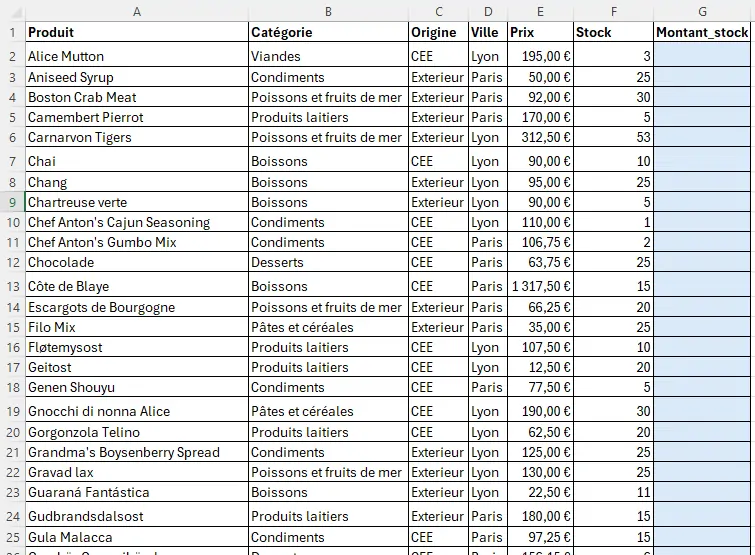Select the Aniseed Syrup cell
Screen dimensions: 755x555
[x=137, y=77]
